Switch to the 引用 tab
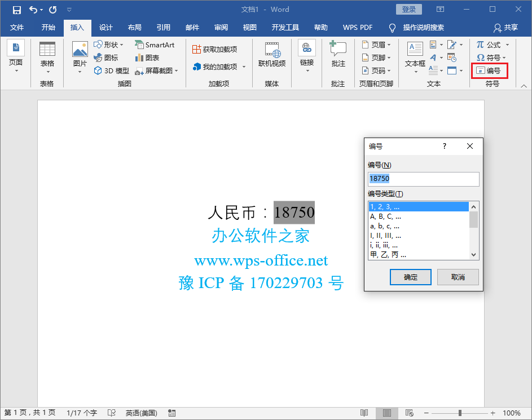The height and width of the screenshot is (420, 532). (x=164, y=28)
